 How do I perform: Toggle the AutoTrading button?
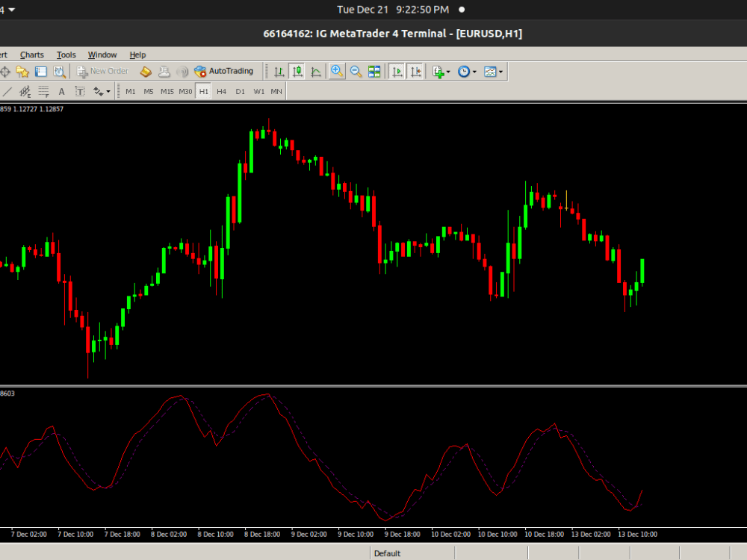(x=224, y=72)
